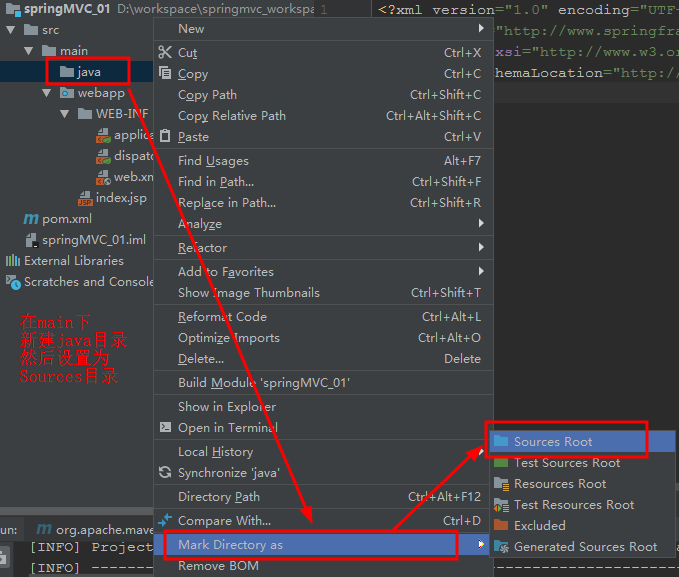Collapse the webapp folder node
Image resolution: width=679 pixels, height=577 pixels.
point(46,93)
